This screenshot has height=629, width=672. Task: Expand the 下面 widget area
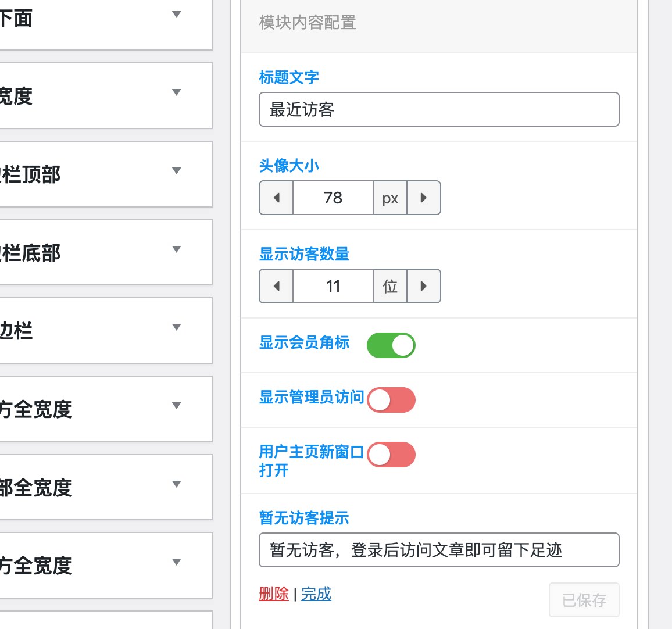click(176, 15)
